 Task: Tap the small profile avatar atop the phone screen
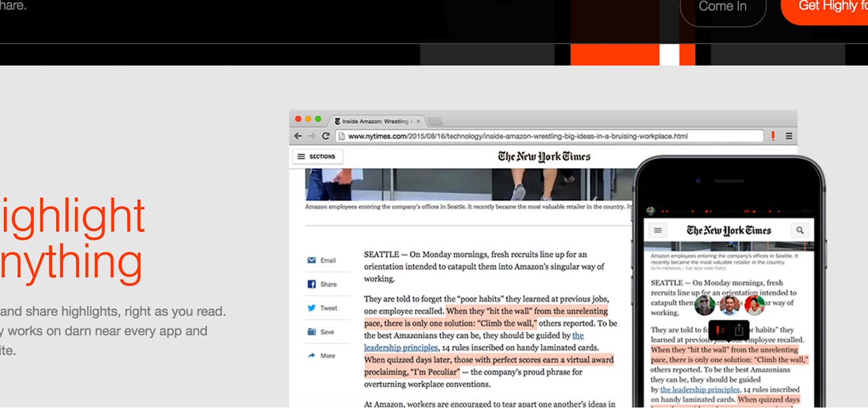(x=650, y=211)
